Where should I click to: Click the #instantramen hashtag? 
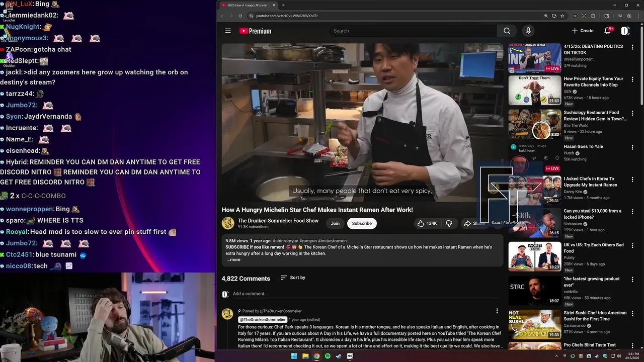point(332,241)
